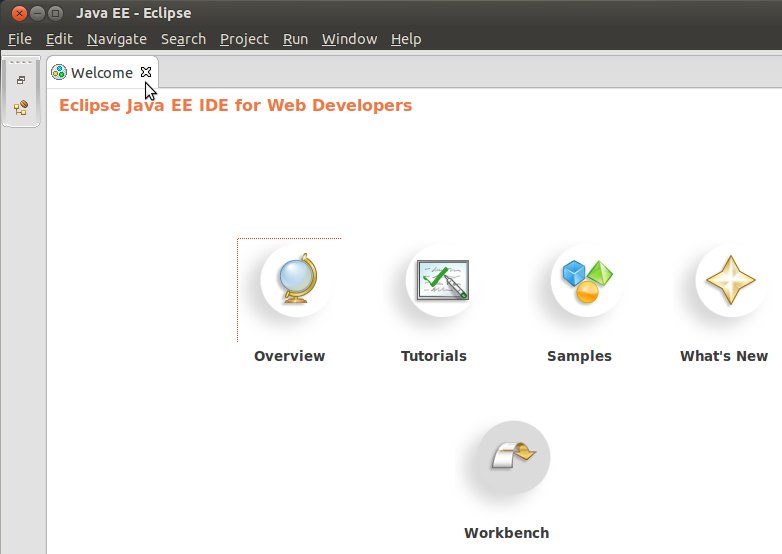Open the Samples shapes icon

tap(587, 280)
